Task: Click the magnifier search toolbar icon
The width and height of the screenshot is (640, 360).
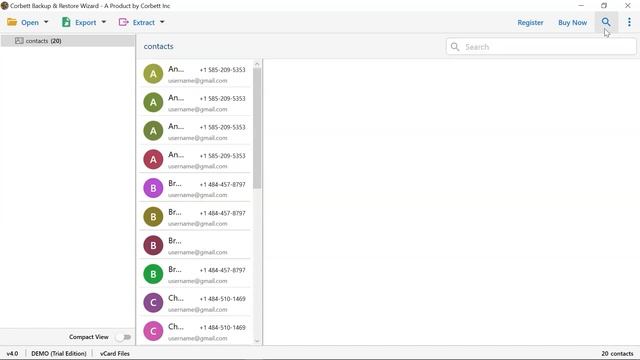Action: click(606, 22)
